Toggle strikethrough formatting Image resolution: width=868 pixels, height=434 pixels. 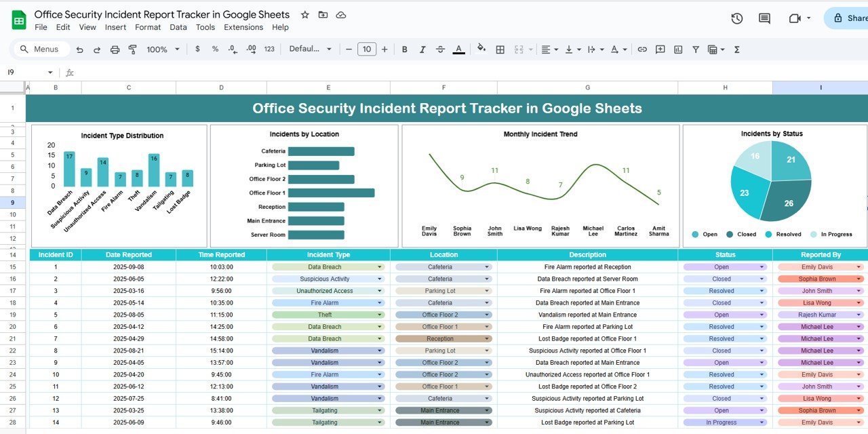pos(441,50)
